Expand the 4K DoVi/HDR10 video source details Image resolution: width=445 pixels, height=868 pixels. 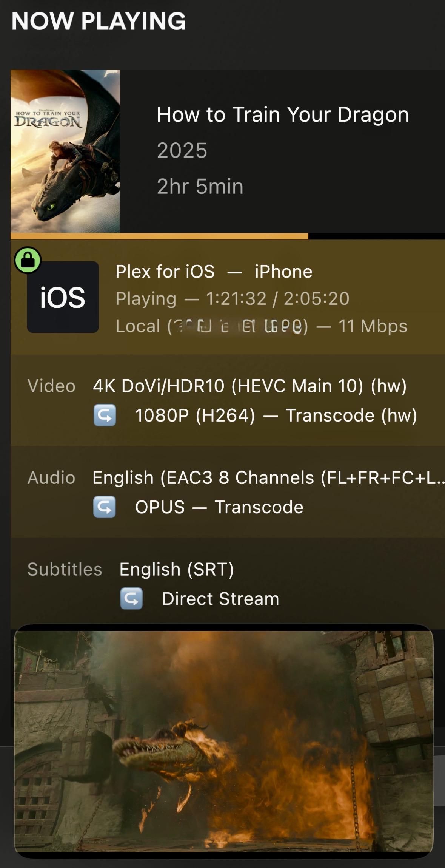[249, 386]
